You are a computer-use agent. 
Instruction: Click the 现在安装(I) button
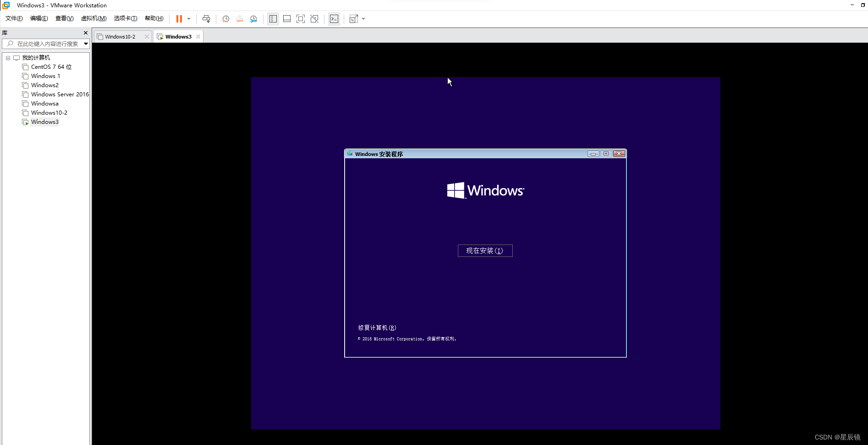pos(485,250)
